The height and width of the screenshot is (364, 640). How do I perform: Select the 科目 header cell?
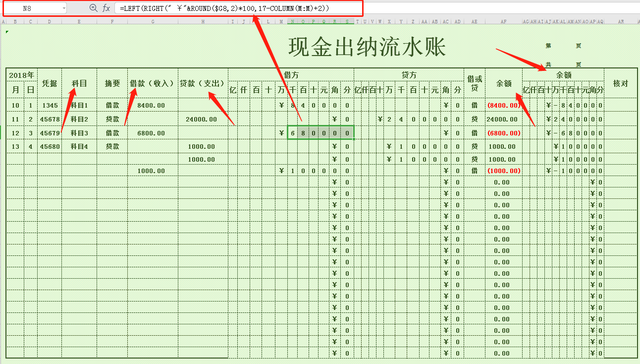click(x=79, y=83)
